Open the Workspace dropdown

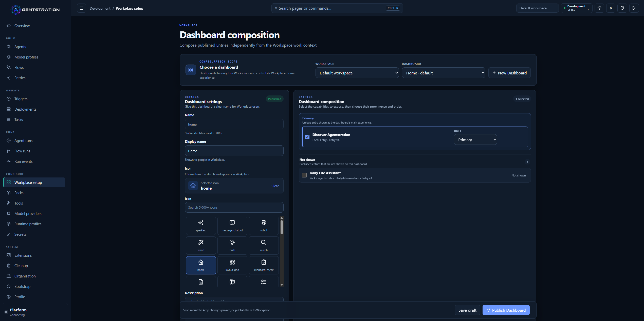coord(357,73)
